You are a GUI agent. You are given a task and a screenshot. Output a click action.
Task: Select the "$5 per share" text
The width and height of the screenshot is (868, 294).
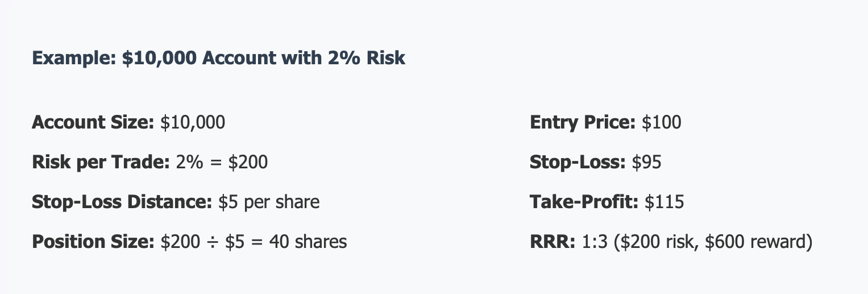click(269, 202)
